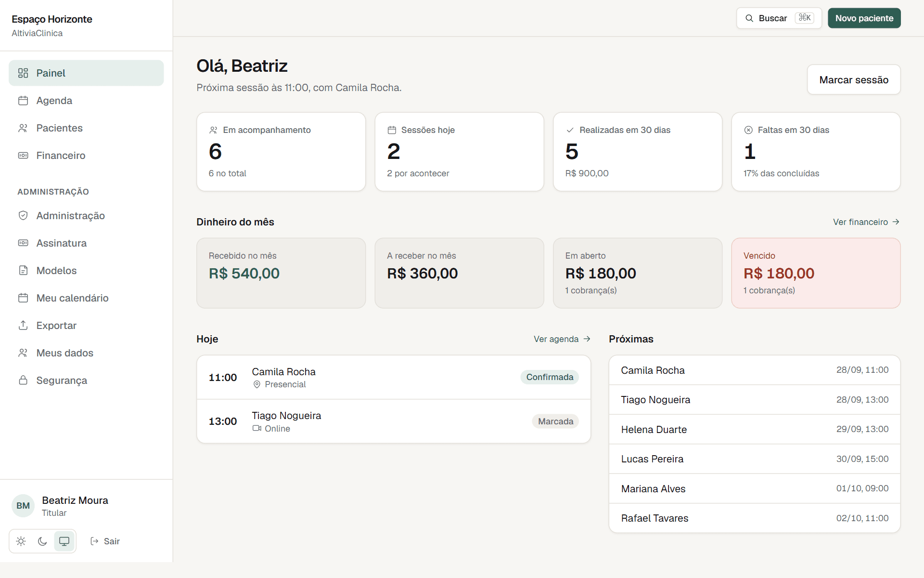The width and height of the screenshot is (924, 578).
Task: Open the 11:00 Camila Rocha session
Action: [x=394, y=378]
